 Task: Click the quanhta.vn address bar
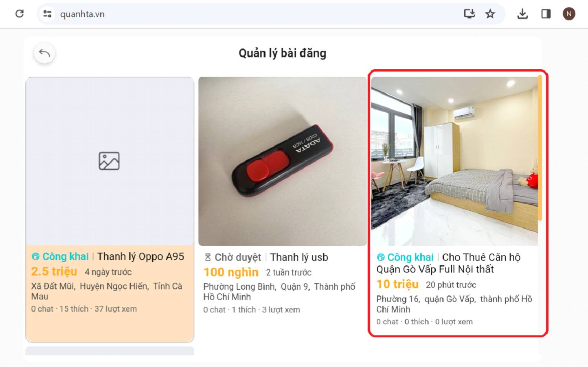pyautogui.click(x=261, y=14)
